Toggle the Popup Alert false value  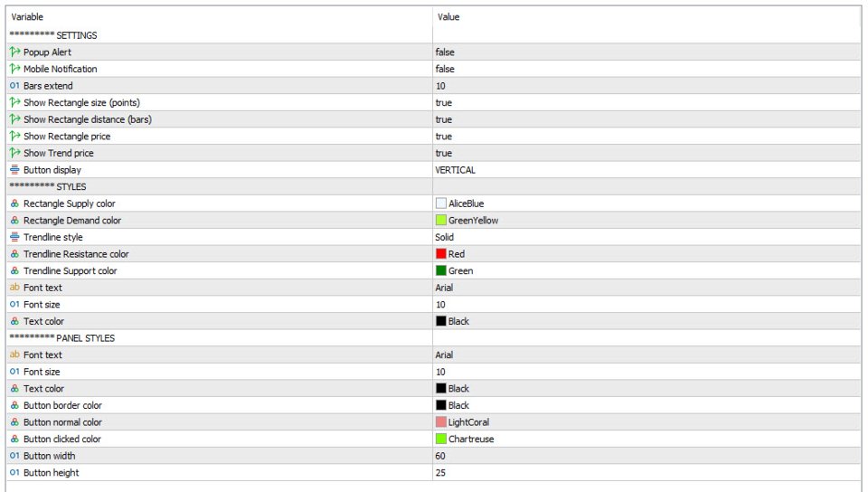pyautogui.click(x=445, y=52)
